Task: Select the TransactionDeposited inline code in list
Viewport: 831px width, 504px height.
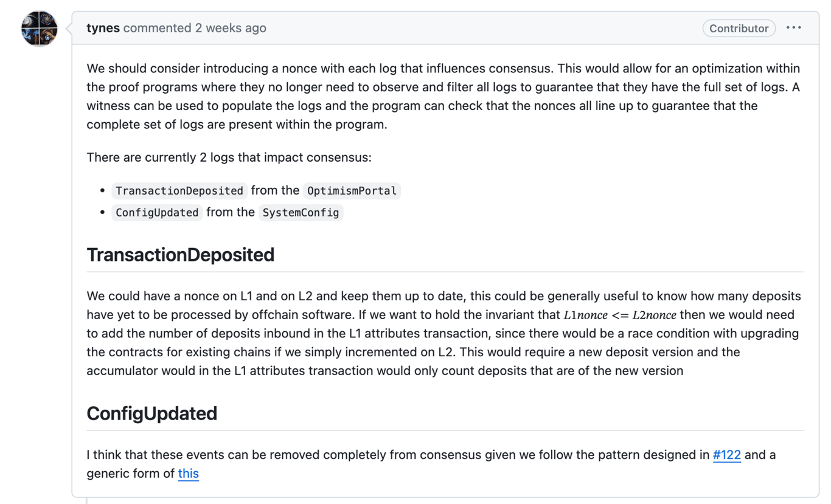Action: pos(179,191)
